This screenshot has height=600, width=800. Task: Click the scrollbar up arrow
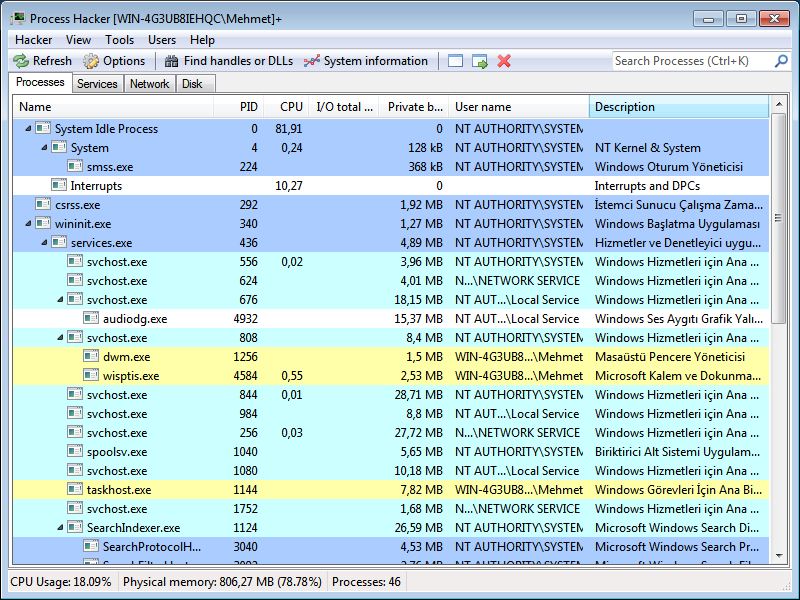pos(779,104)
